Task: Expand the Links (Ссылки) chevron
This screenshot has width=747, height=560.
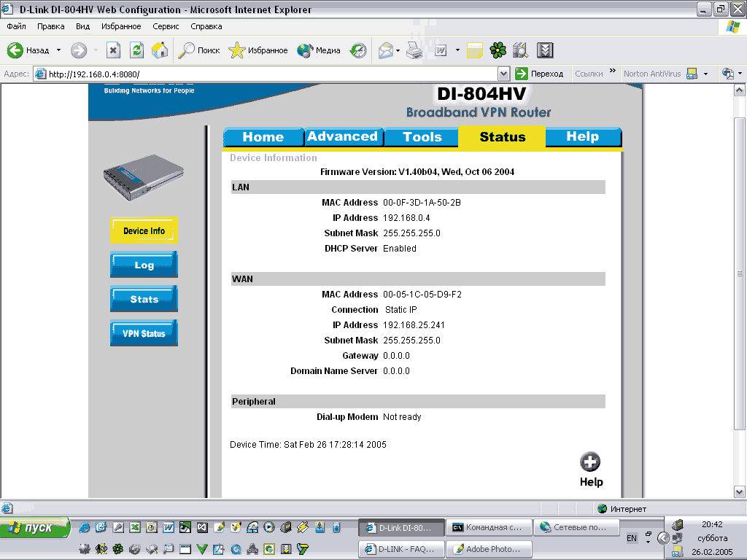Action: 613,71
